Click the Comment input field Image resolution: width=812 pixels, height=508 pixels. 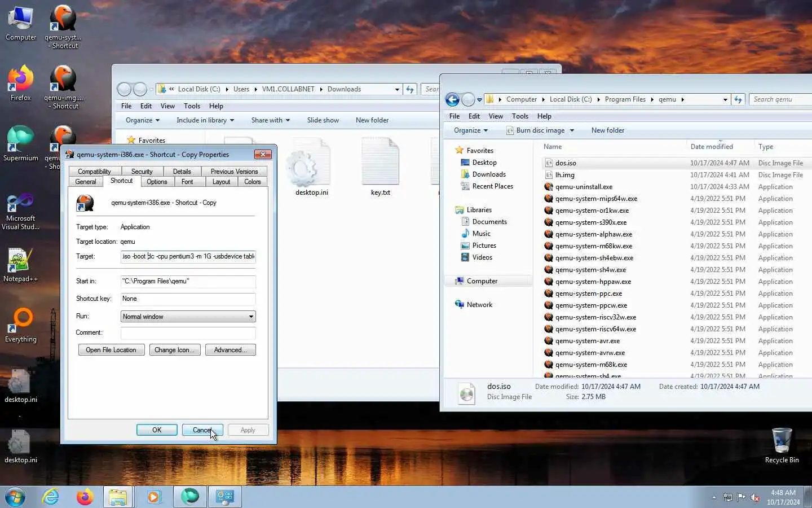tap(188, 333)
